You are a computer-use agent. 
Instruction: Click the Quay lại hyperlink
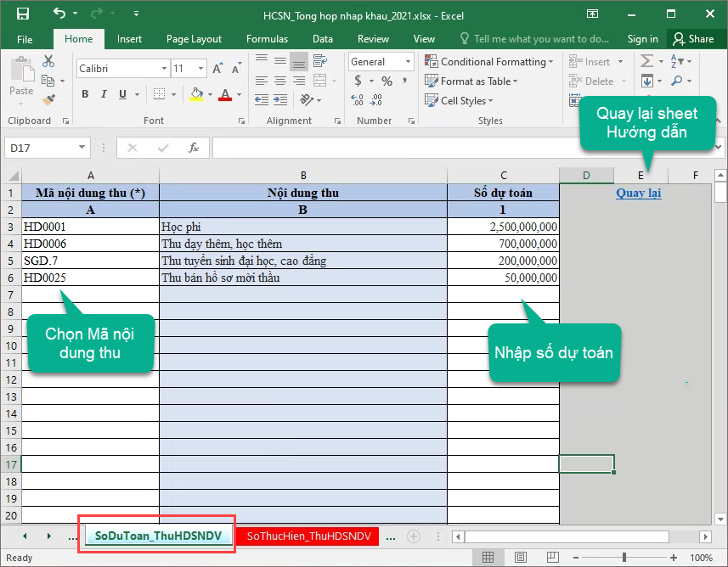pos(639,193)
